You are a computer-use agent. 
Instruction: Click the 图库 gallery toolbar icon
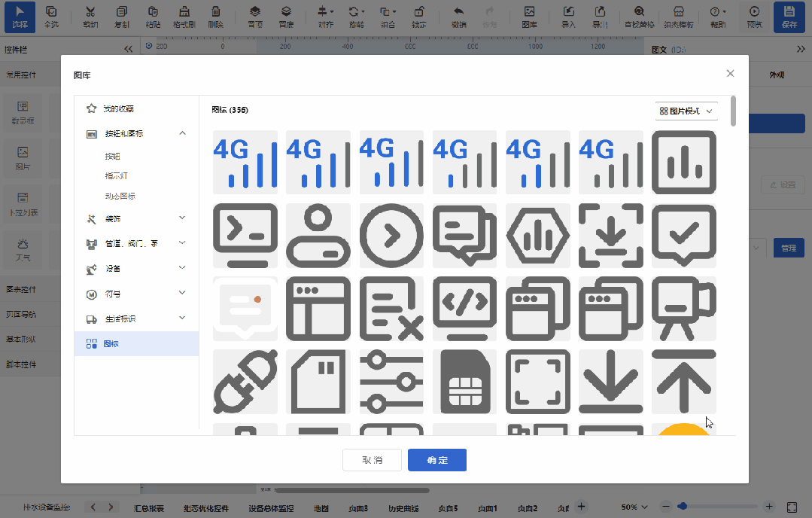click(x=529, y=17)
